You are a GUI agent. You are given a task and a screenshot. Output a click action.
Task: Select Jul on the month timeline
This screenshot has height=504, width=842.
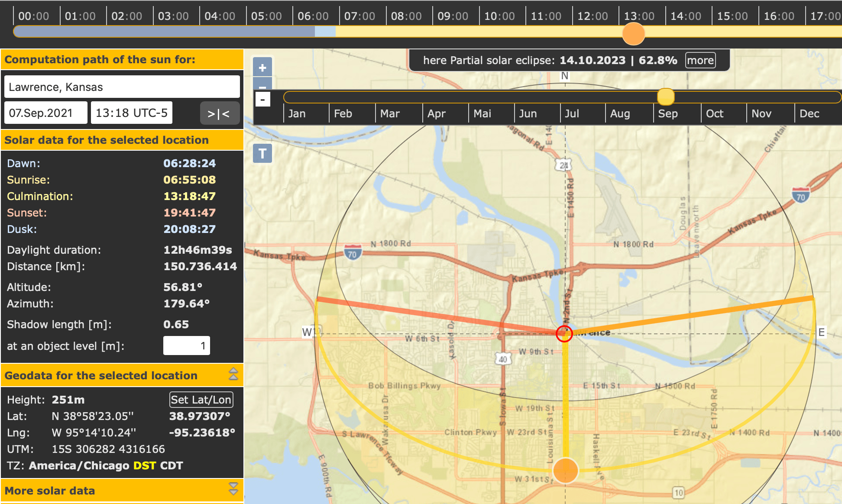pyautogui.click(x=572, y=114)
